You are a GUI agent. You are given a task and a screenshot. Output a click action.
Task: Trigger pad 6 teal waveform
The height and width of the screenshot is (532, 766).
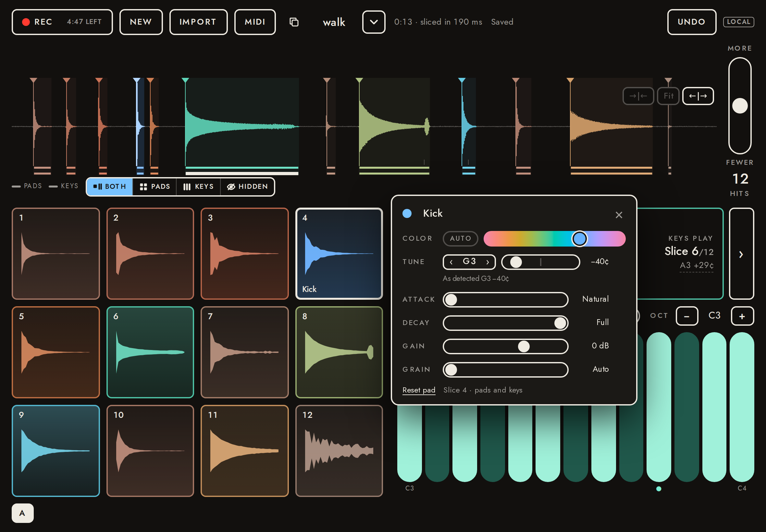pos(150,352)
